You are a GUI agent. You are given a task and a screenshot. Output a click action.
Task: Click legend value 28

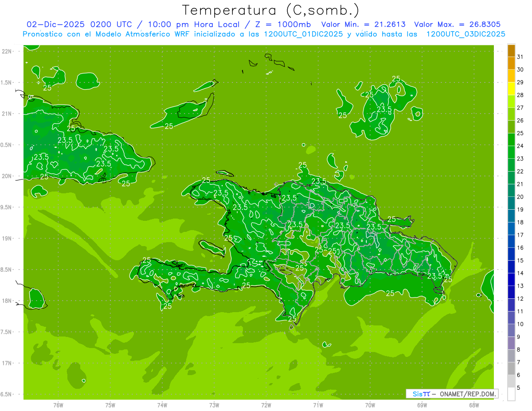click(x=520, y=95)
